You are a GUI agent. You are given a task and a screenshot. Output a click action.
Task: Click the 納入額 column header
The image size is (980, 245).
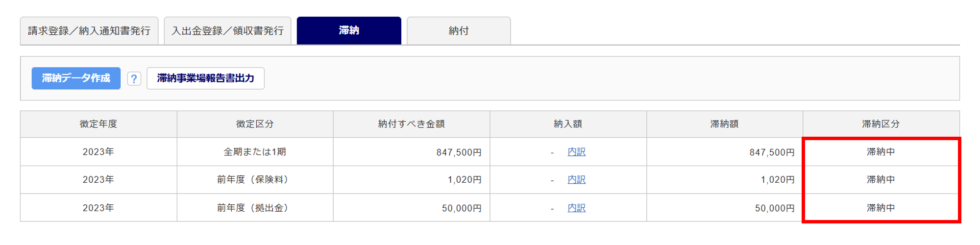[x=568, y=124]
